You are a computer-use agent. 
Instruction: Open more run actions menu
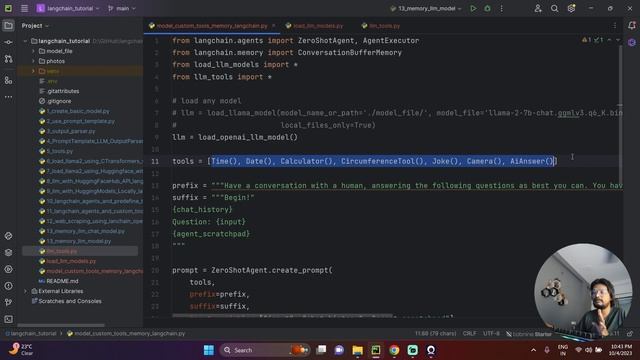(502, 8)
